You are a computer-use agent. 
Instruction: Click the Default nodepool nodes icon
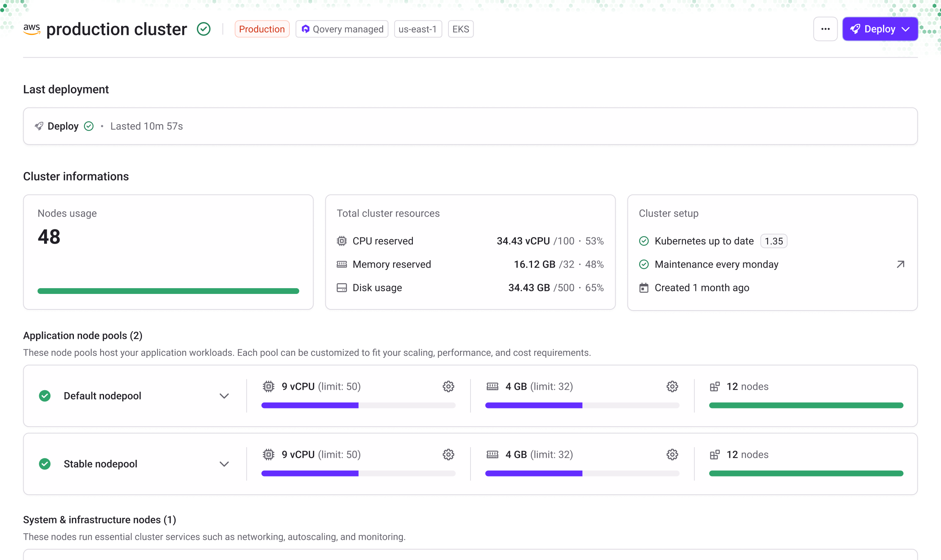[715, 386]
